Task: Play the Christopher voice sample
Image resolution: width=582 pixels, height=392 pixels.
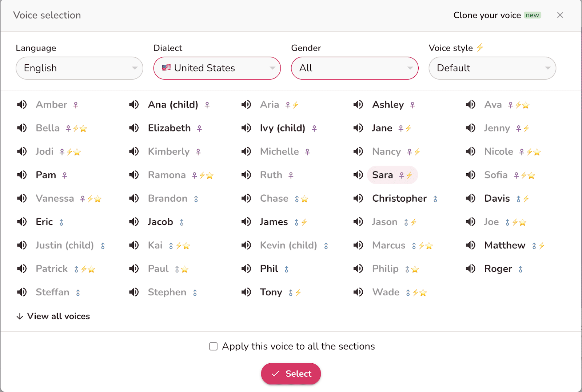Action: [x=358, y=198]
